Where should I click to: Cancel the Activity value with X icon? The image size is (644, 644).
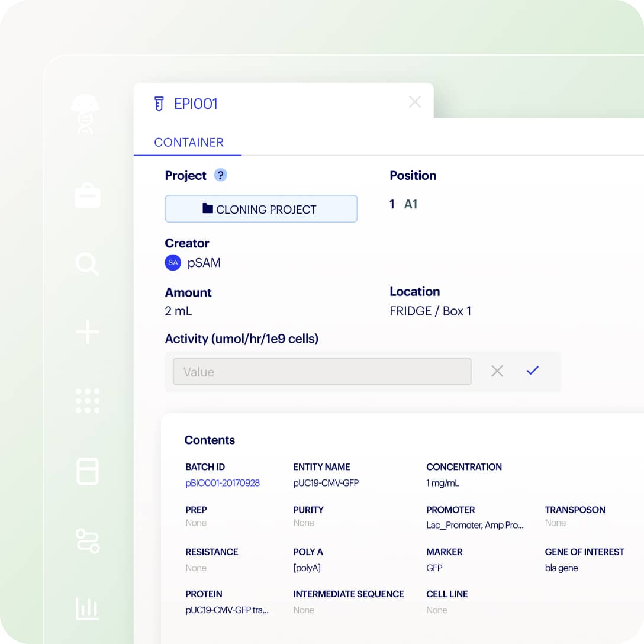497,371
